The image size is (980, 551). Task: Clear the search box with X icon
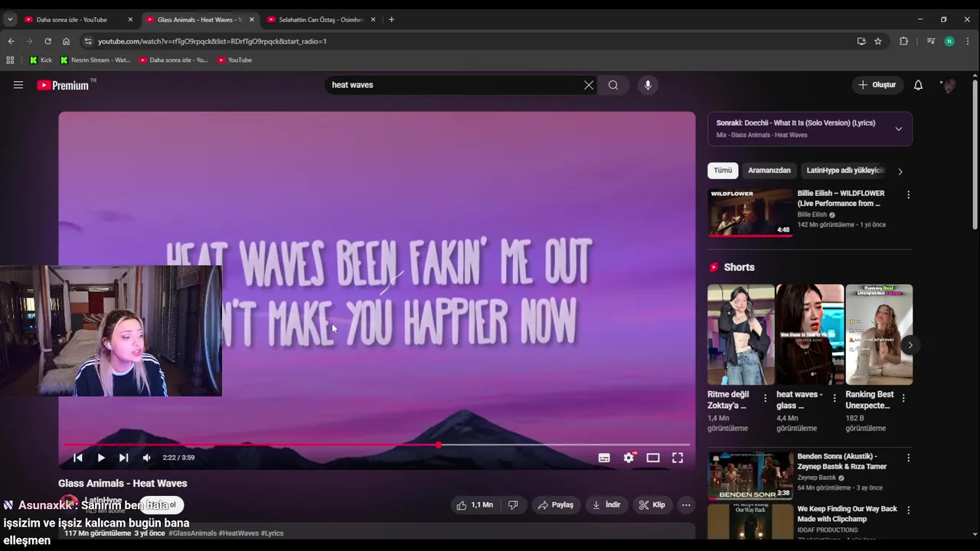pyautogui.click(x=589, y=85)
